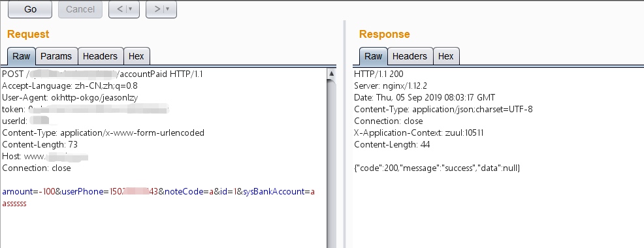Click the request Connection: close line
644x248 pixels.
pos(37,168)
